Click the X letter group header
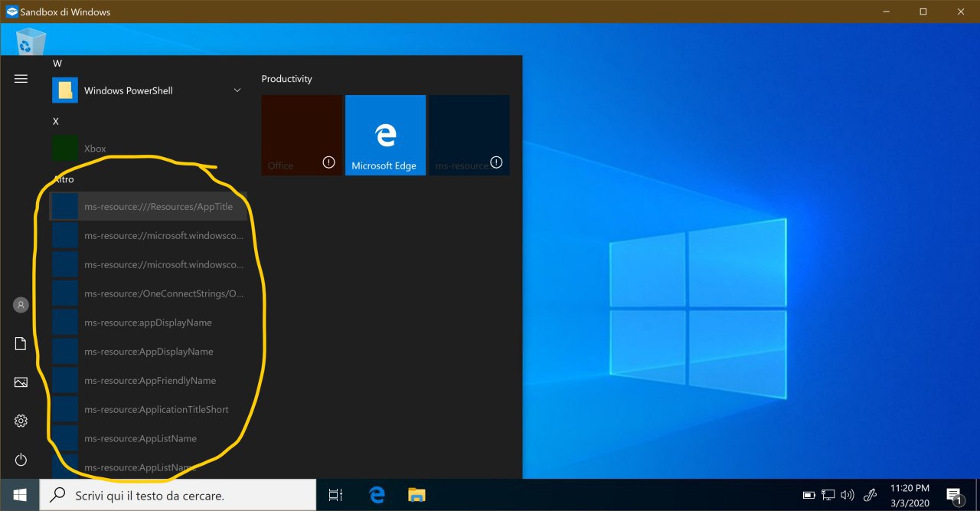Screen dimensions: 980x511 click(x=56, y=121)
